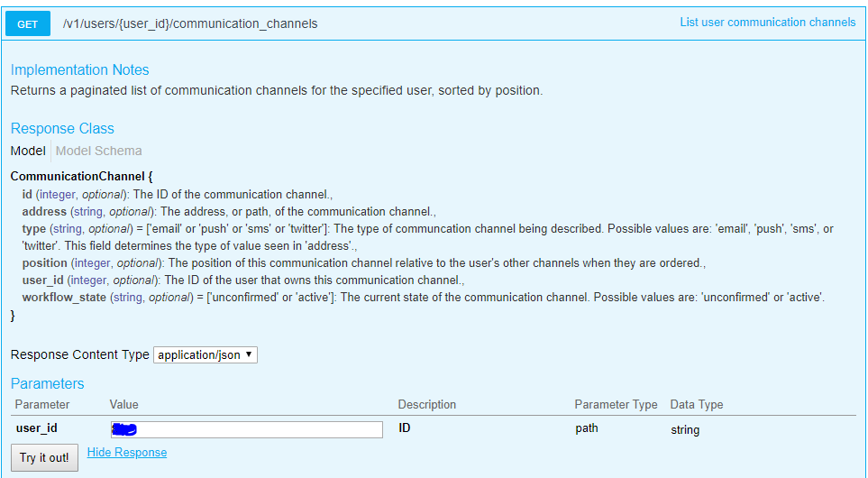This screenshot has width=868, height=478.
Task: Select the position field name in model
Action: (45, 263)
